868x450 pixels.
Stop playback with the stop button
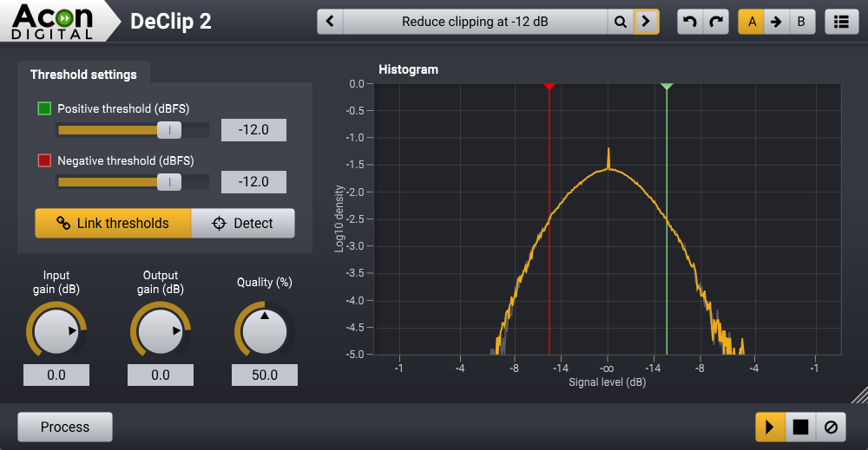point(800,427)
